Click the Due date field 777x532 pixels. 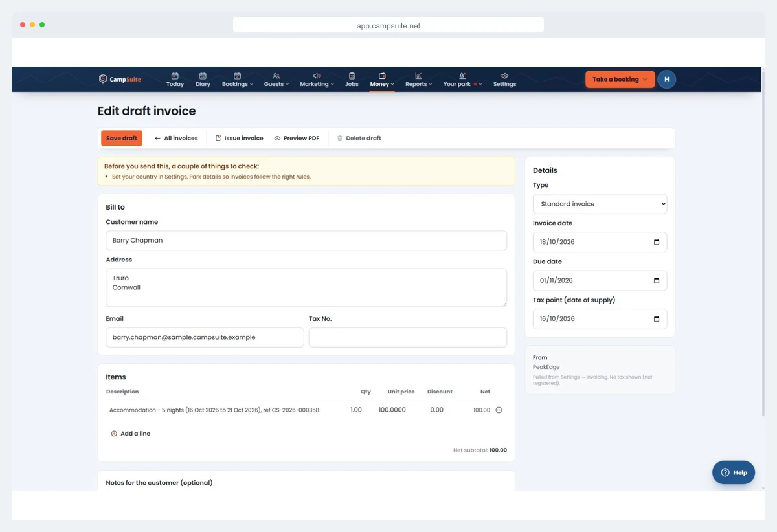pyautogui.click(x=600, y=280)
